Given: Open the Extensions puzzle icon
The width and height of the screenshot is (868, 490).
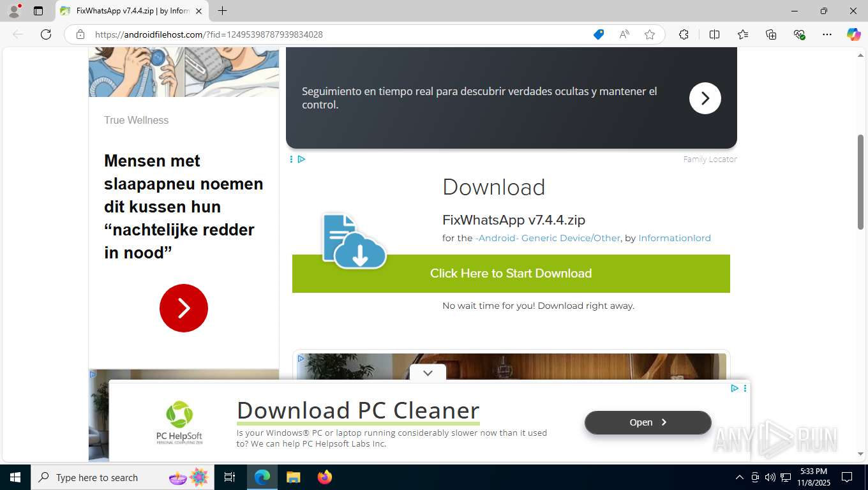Looking at the screenshot, I should (x=684, y=34).
